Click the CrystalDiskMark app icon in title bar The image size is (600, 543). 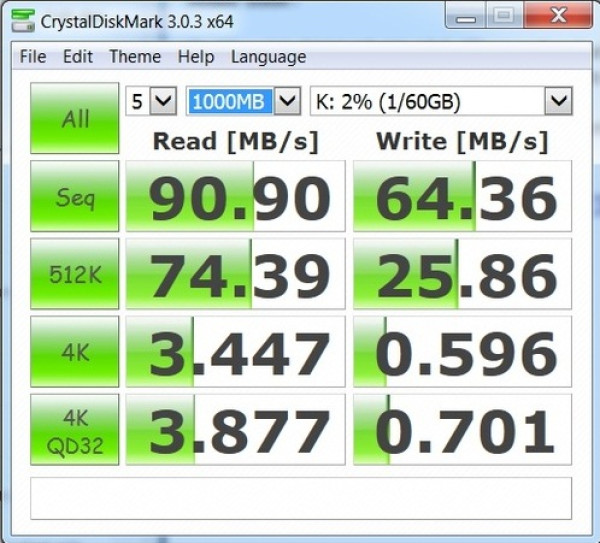click(23, 21)
